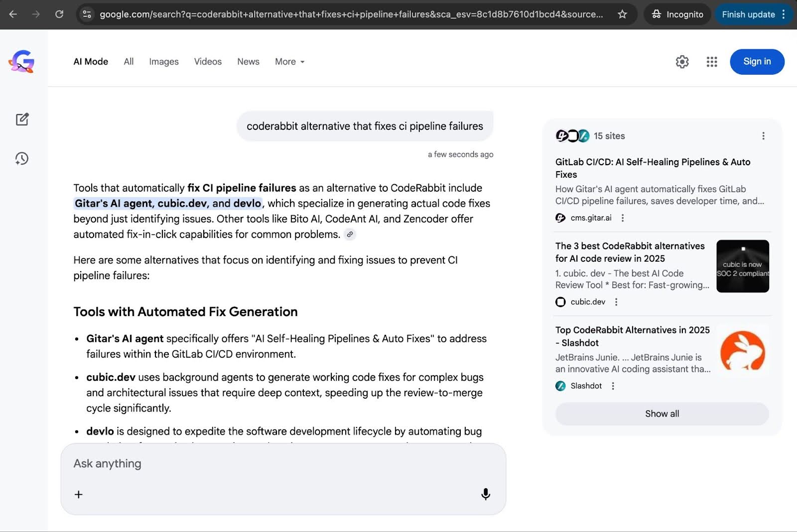Click highlighted text Gitar's AI agent, cubic.dev, and devlo
Viewport: 797px width, 532px height.
168,204
